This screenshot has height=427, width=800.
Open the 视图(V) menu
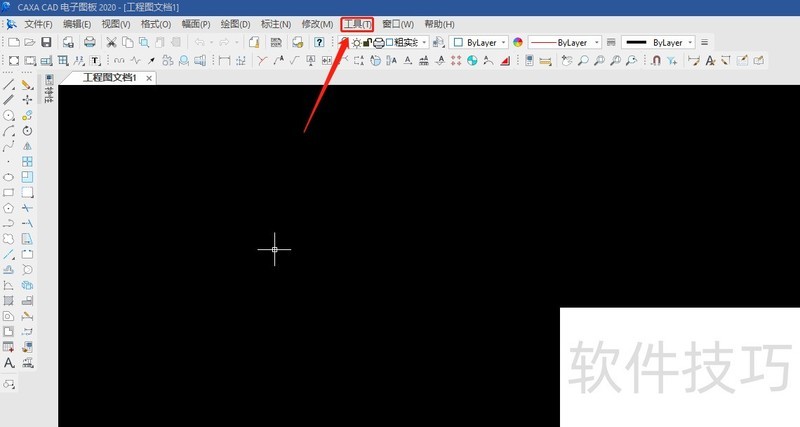(x=116, y=24)
